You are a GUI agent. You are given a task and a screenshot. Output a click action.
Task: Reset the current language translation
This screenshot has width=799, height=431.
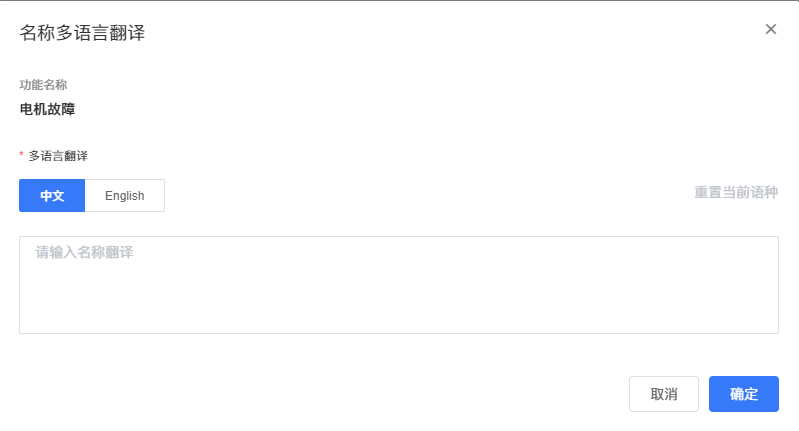click(736, 193)
